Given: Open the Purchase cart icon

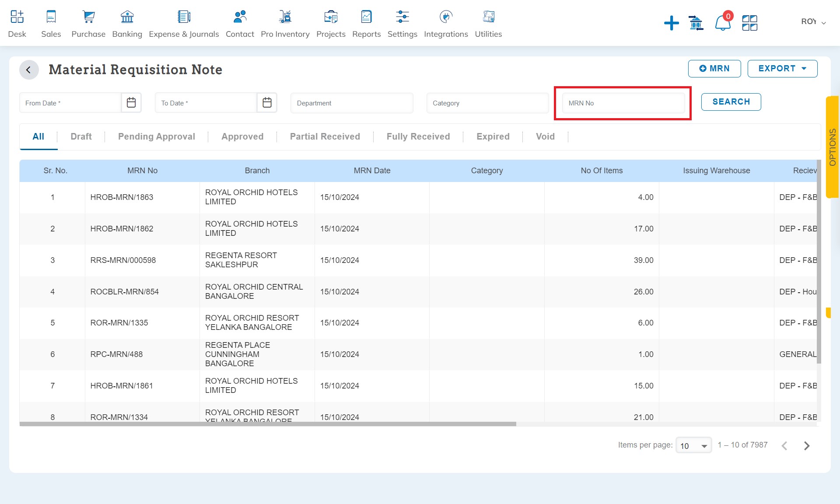Looking at the screenshot, I should [x=88, y=17].
